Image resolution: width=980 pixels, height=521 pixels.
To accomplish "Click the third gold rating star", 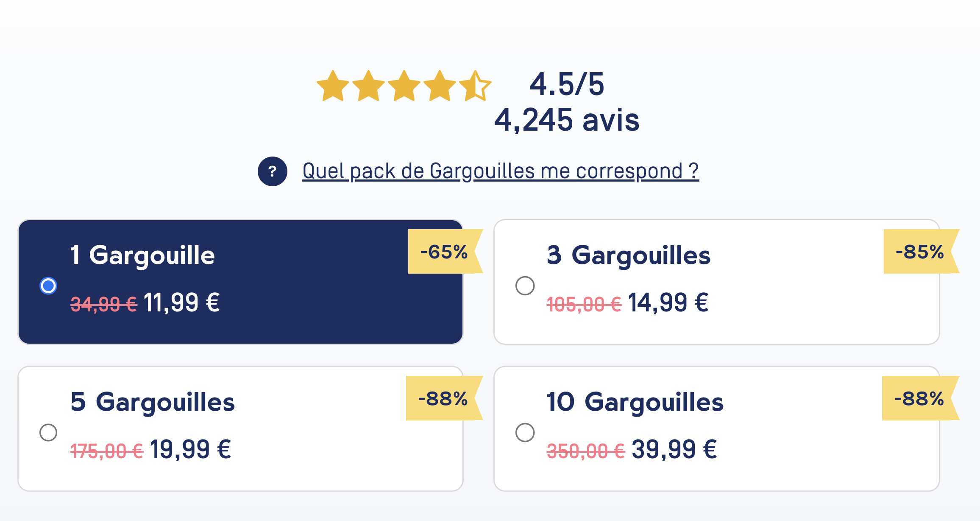I will coord(404,86).
